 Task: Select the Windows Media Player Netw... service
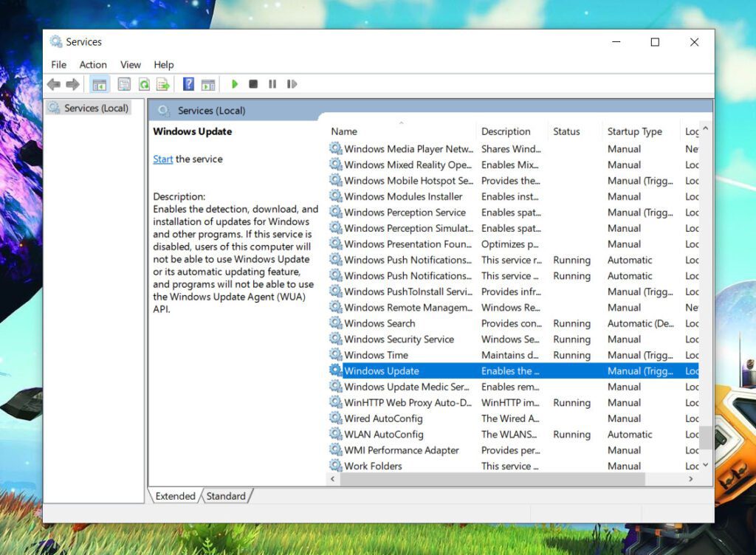pos(409,149)
